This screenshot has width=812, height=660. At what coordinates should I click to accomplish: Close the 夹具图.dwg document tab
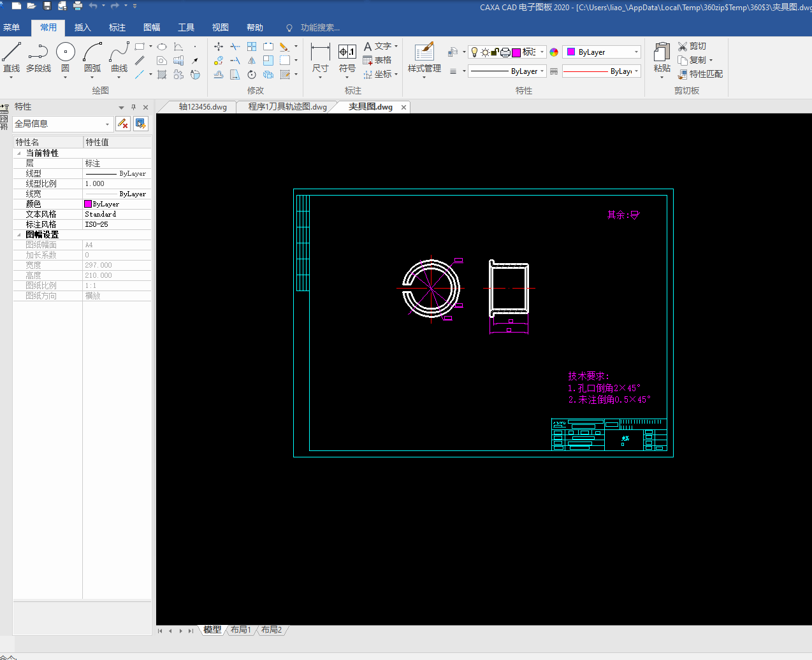coord(403,107)
